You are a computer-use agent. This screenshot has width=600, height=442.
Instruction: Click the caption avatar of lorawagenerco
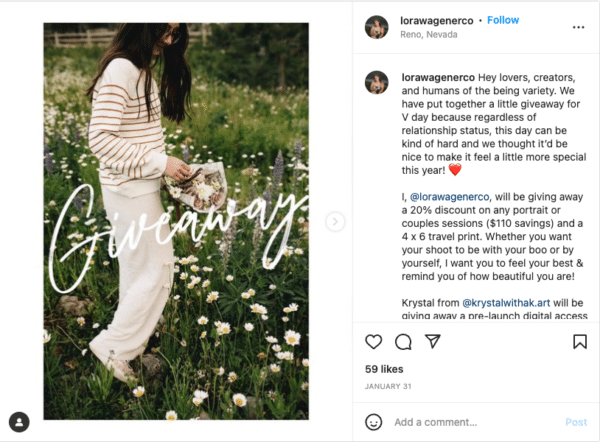(377, 82)
